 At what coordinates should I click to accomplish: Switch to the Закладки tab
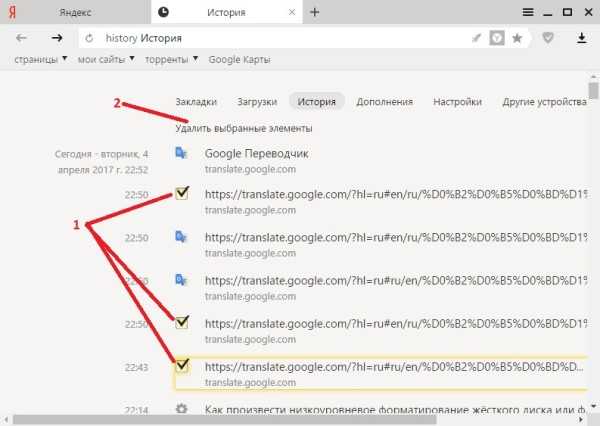tap(196, 102)
